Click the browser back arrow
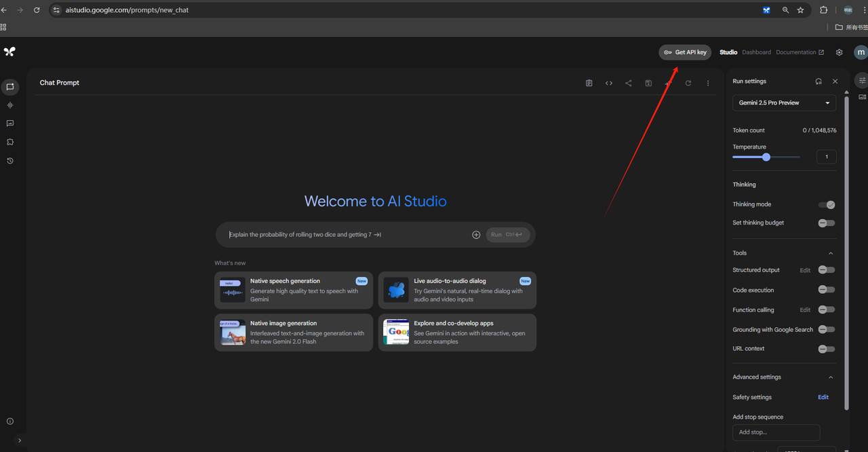 click(4, 10)
